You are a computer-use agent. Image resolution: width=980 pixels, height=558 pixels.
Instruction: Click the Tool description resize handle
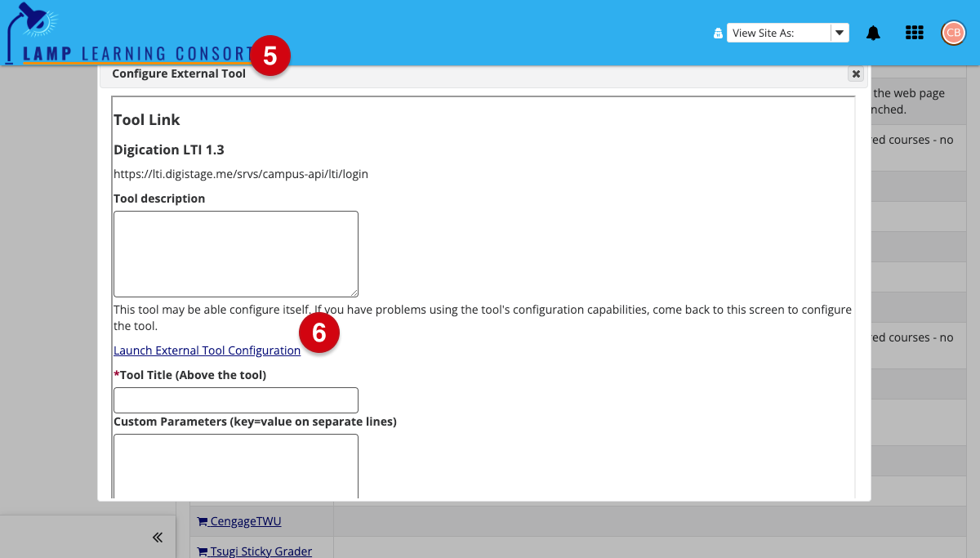pos(354,292)
